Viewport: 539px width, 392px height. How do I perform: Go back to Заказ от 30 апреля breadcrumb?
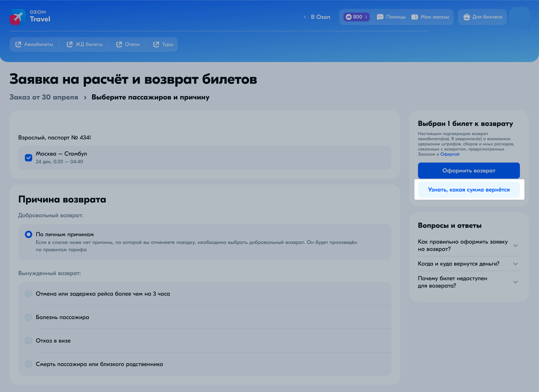[x=44, y=97]
